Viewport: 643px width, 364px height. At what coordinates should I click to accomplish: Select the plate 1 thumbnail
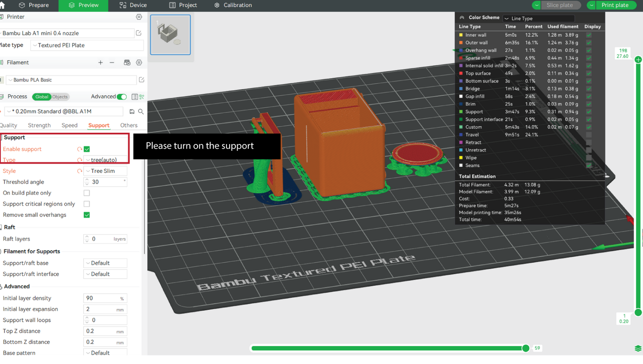click(x=170, y=35)
